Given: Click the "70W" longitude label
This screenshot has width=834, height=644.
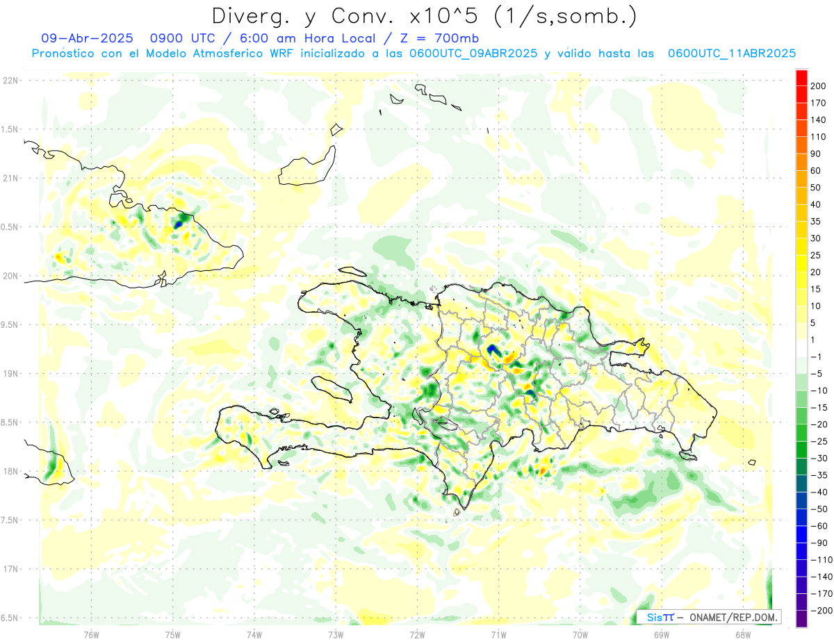Looking at the screenshot, I should click(580, 634).
